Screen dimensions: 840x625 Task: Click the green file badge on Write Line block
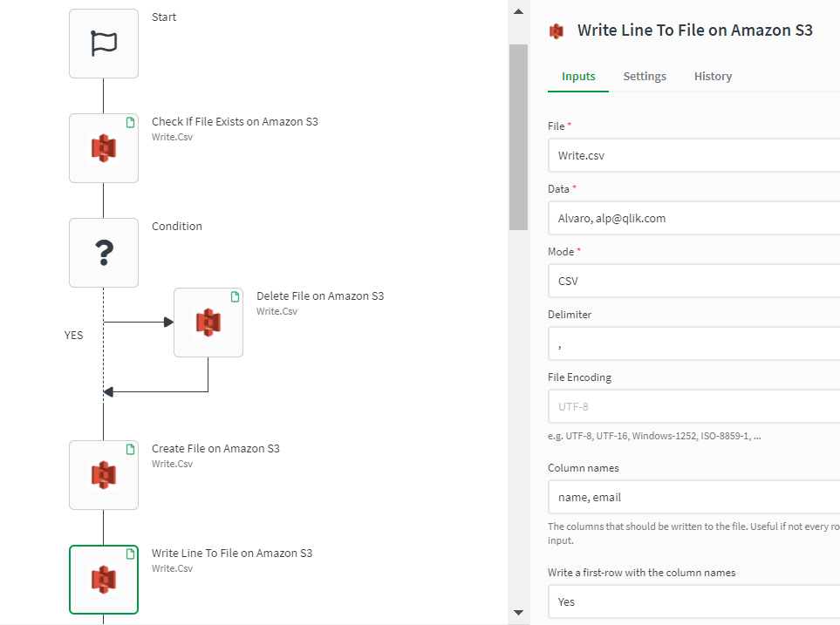click(129, 554)
